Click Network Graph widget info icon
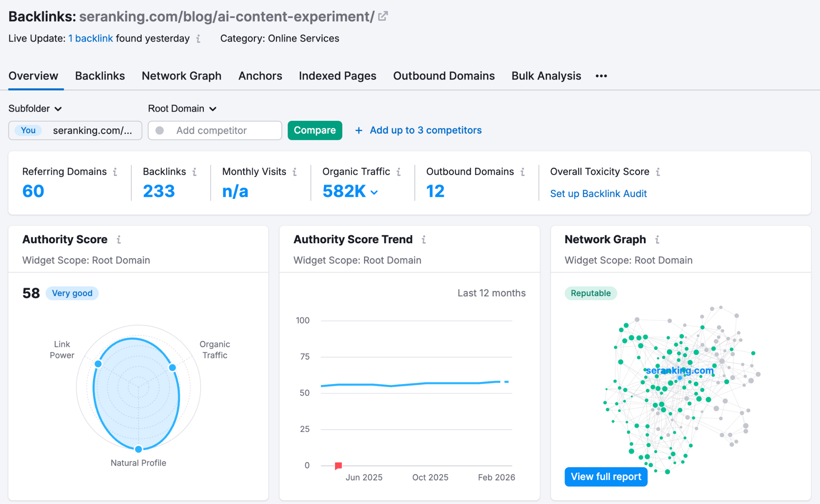This screenshot has height=504, width=820. pos(657,240)
